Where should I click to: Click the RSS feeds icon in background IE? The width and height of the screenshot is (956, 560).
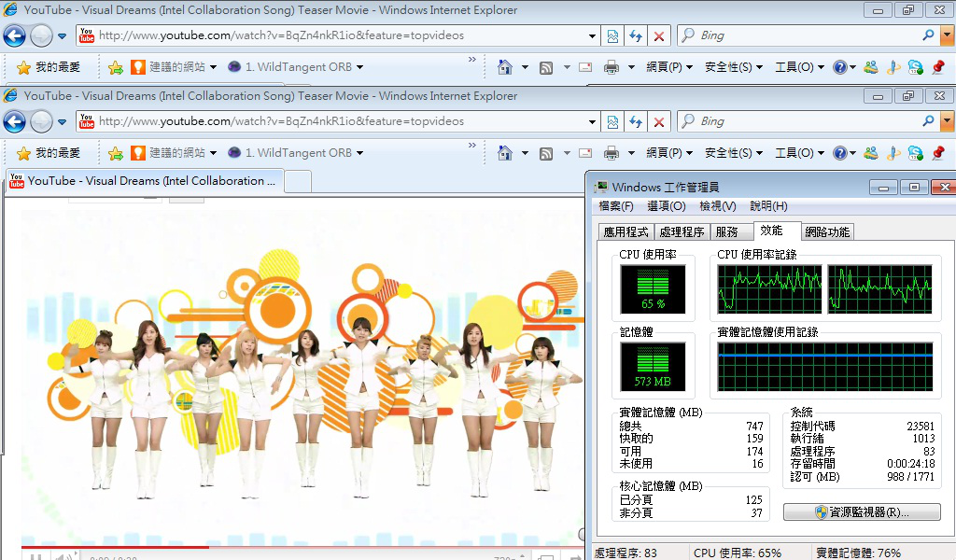click(x=545, y=67)
